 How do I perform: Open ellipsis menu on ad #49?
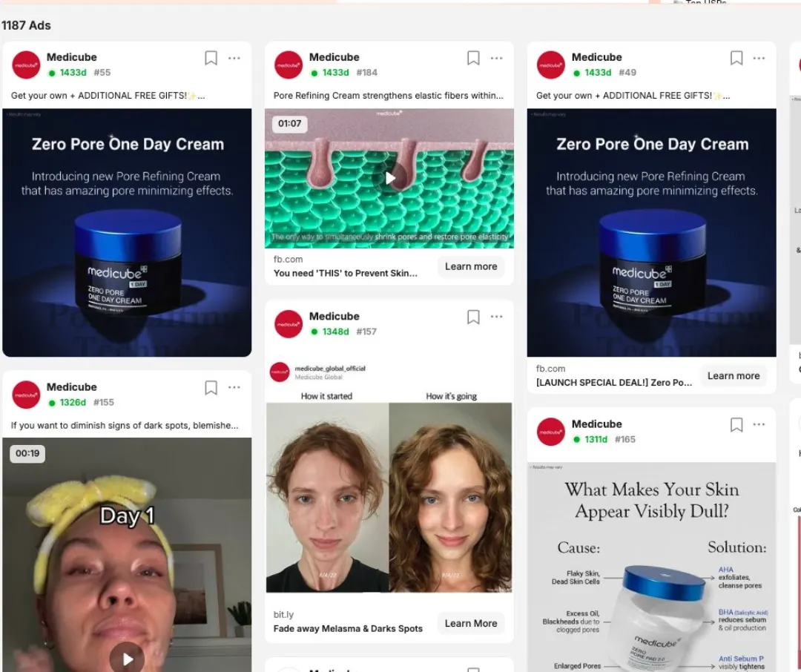[759, 59]
